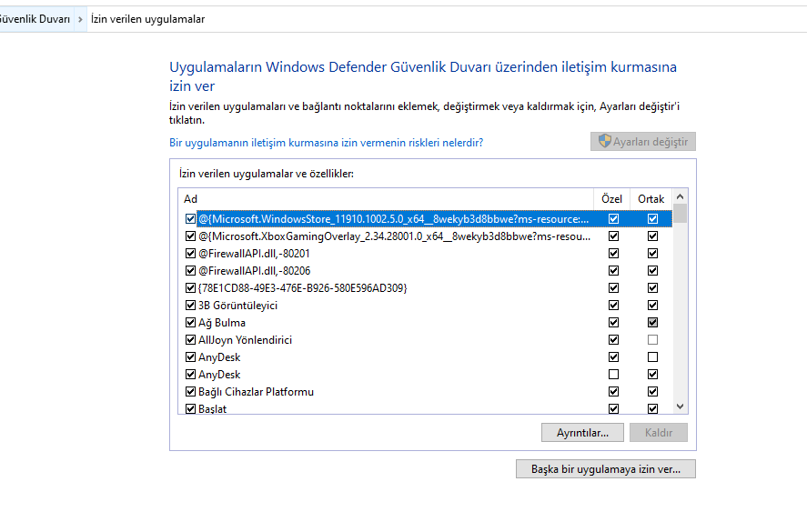
Task: Enable Özel checkbox for second AnyDesk row
Action: [613, 375]
